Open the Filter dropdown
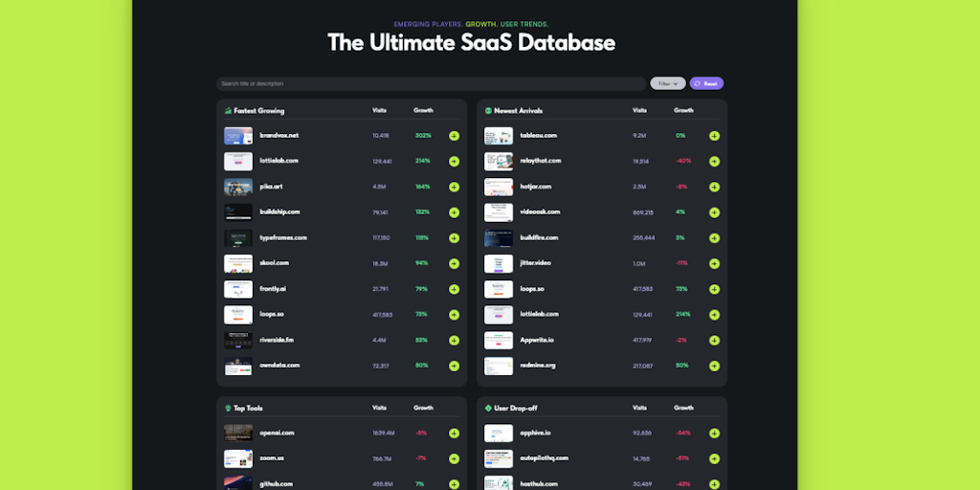Viewport: 980px width, 490px height. [x=667, y=83]
